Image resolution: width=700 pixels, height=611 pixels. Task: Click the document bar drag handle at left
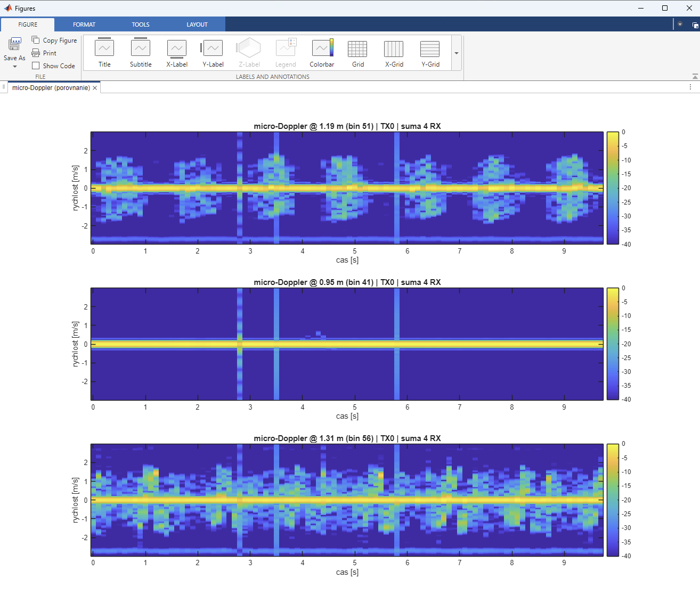4,87
